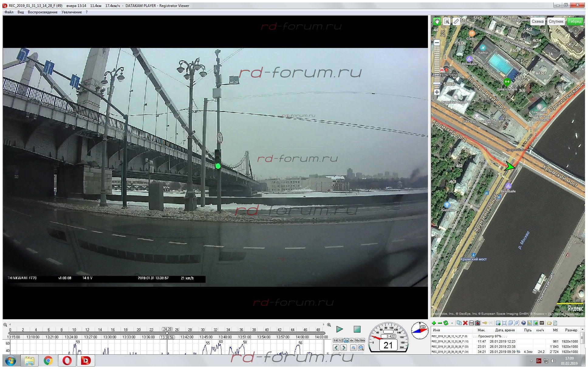Open the Воспроизведение menu
This screenshot has height=369, width=588.
[43, 12]
